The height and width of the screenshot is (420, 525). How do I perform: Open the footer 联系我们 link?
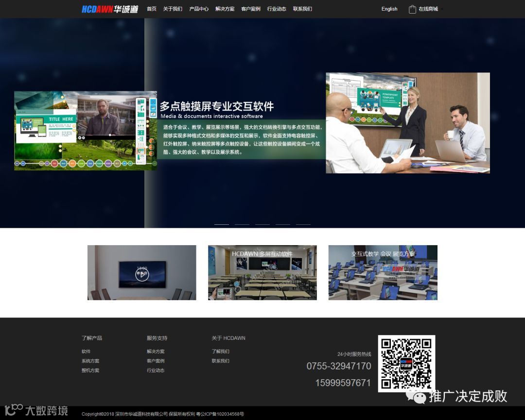220,361
